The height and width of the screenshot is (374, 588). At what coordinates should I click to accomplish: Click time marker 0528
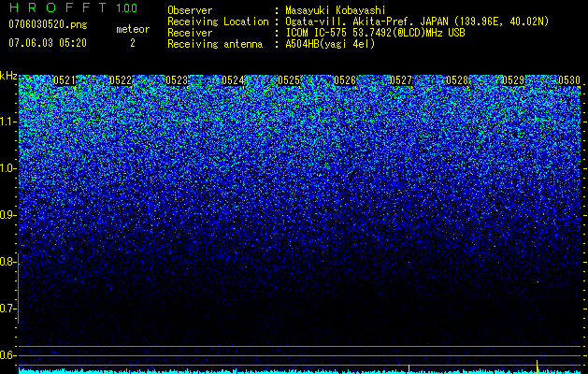click(457, 80)
